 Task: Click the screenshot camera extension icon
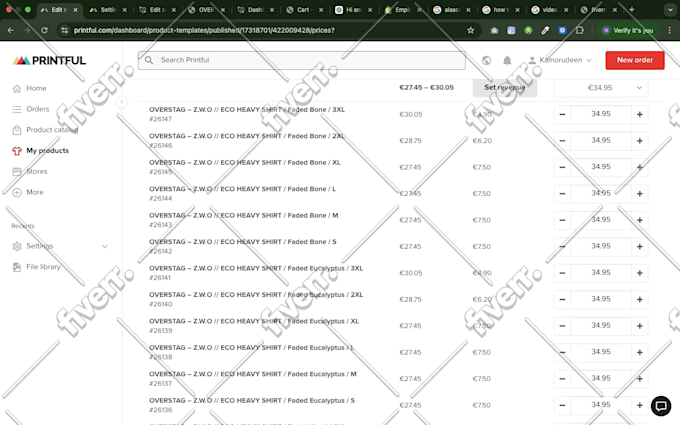(494, 30)
